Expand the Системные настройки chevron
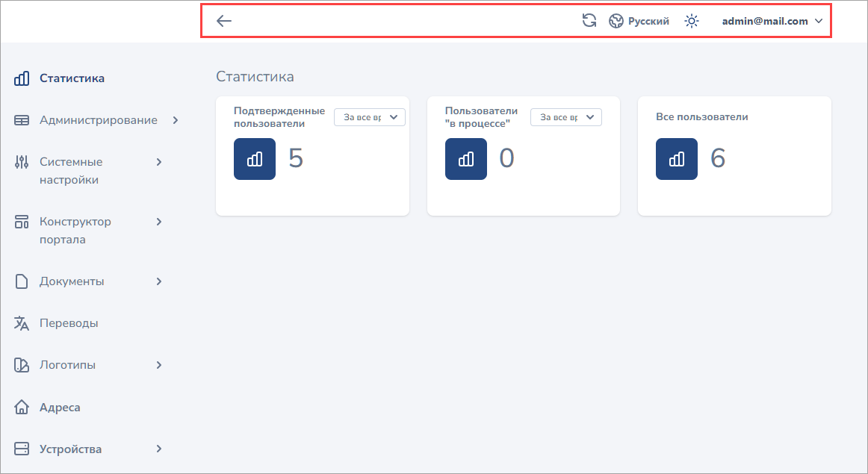Viewport: 868px width, 474px height. [159, 162]
